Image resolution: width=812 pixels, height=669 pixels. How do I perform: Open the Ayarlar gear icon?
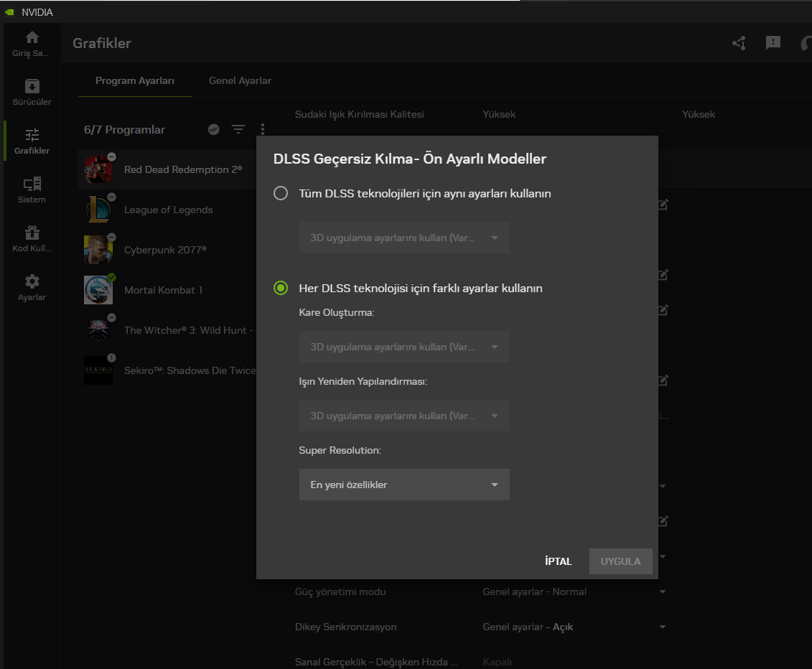(32, 281)
